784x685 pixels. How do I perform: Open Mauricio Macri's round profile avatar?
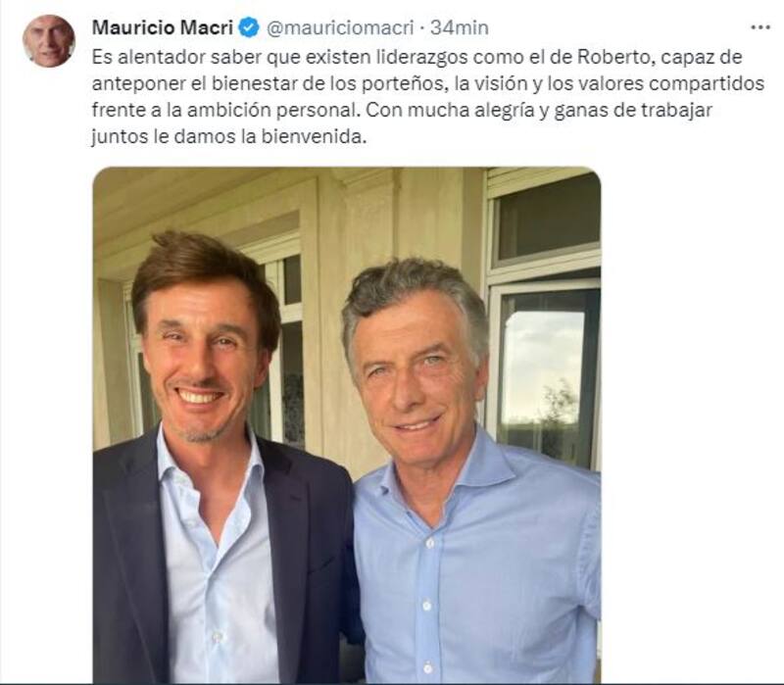click(48, 40)
